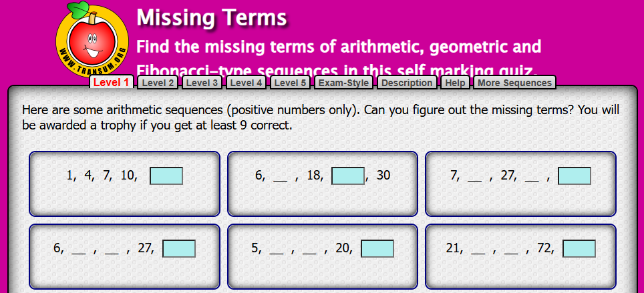The width and height of the screenshot is (644, 293).
Task: Click the Transum apple logo
Action: [92, 40]
